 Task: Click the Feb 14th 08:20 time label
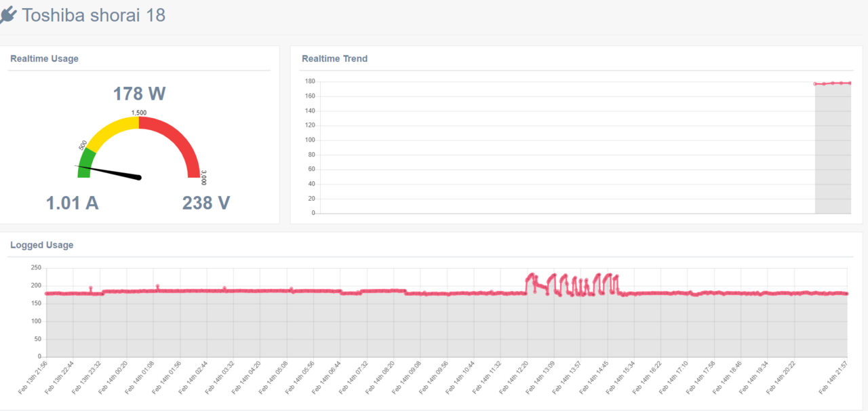tap(380, 378)
